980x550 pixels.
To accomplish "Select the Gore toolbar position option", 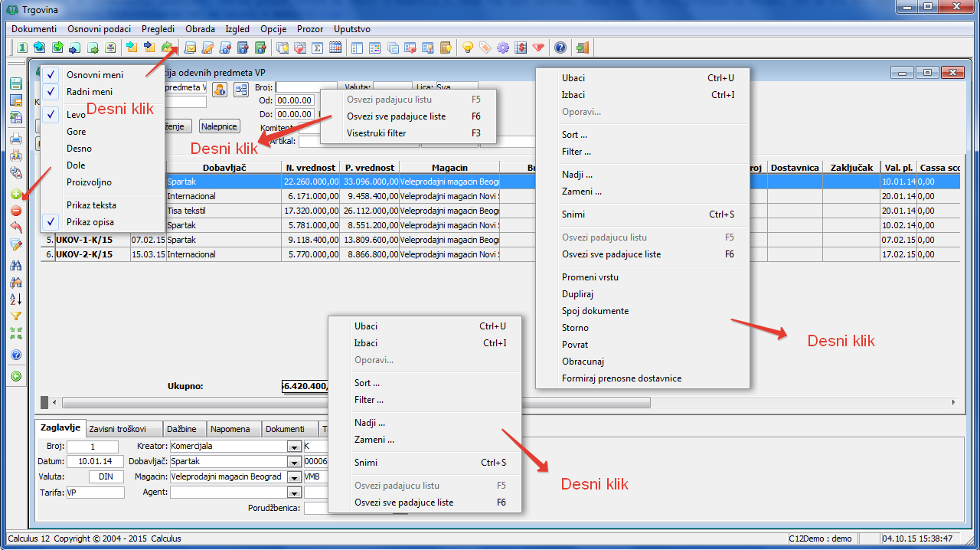I will [x=103, y=132].
